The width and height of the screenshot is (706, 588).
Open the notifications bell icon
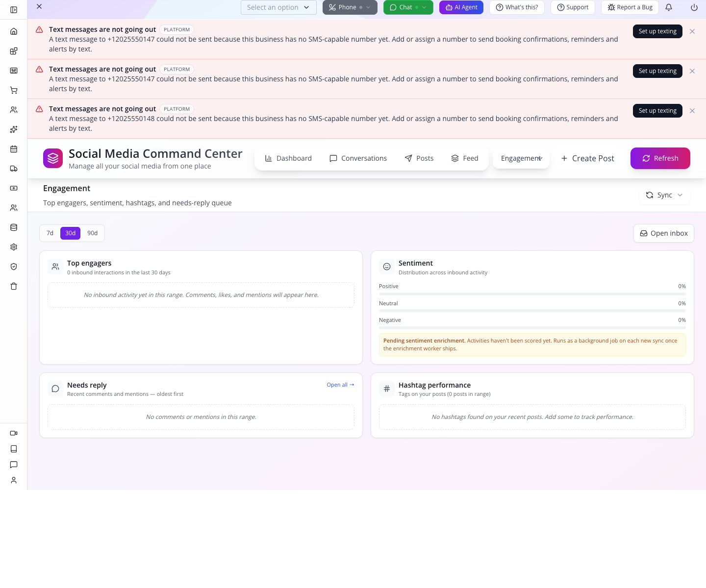tap(669, 7)
